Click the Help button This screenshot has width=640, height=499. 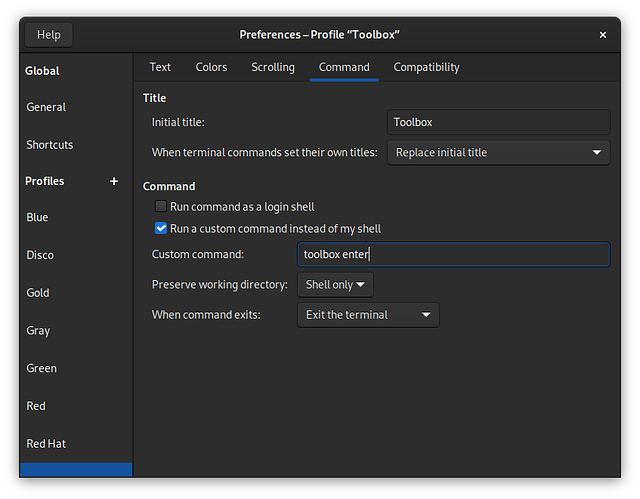[x=48, y=35]
